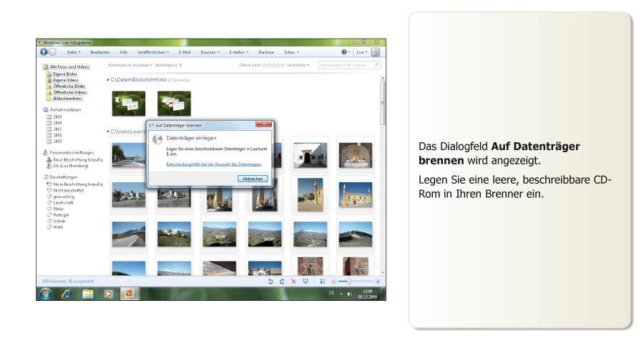Open the blue help icon
Image resolution: width=644 pixels, height=343 pixels.
pos(344,52)
